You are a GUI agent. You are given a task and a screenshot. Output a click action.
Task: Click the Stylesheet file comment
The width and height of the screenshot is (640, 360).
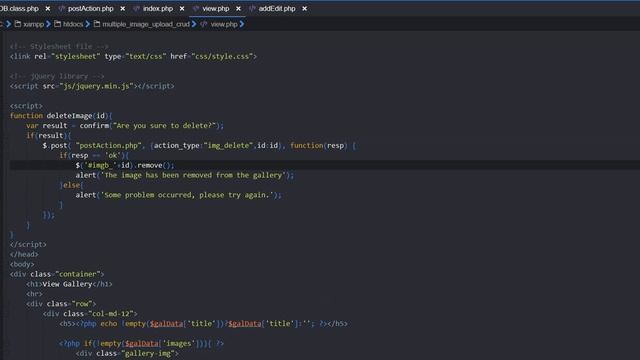[59, 47]
